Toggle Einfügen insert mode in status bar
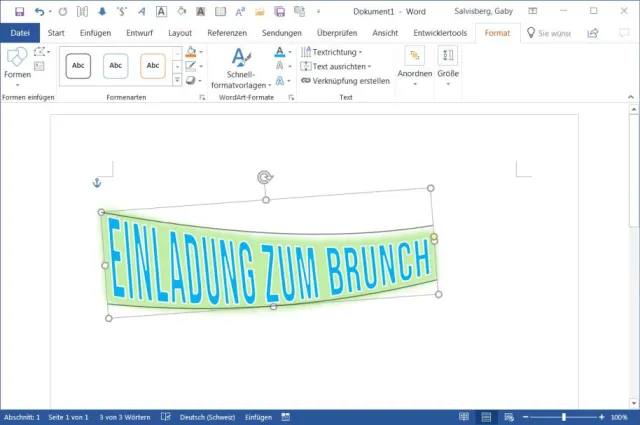The image size is (640, 425). (x=258, y=417)
